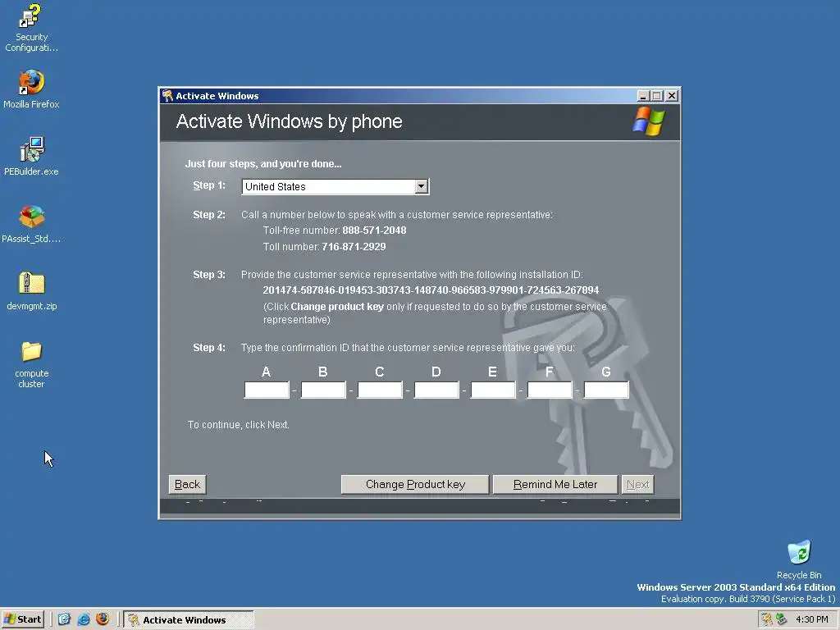Click Change Product key button
Screen dimensions: 840x630
point(415,484)
